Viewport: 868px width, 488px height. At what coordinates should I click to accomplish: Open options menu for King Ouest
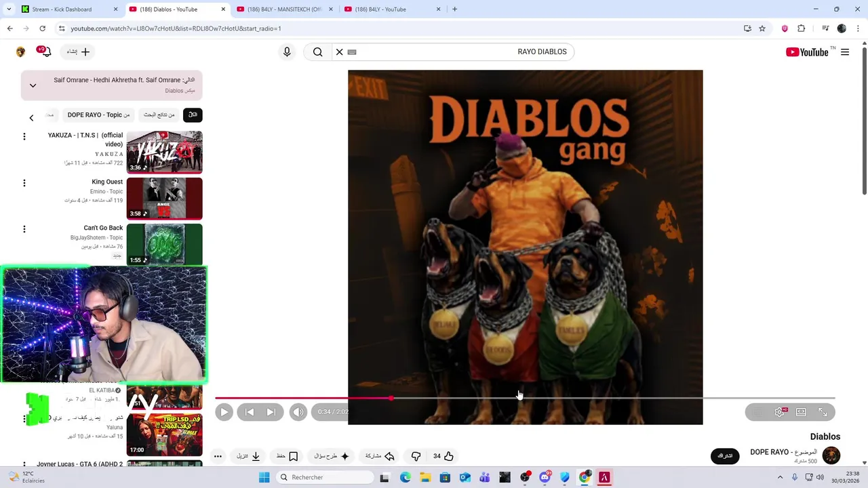pyautogui.click(x=24, y=183)
